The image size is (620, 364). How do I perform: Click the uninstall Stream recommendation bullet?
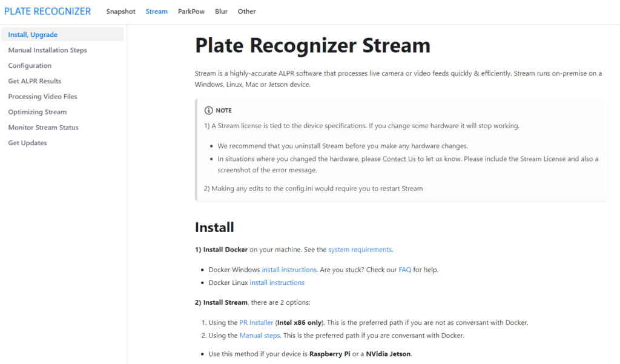pos(343,146)
